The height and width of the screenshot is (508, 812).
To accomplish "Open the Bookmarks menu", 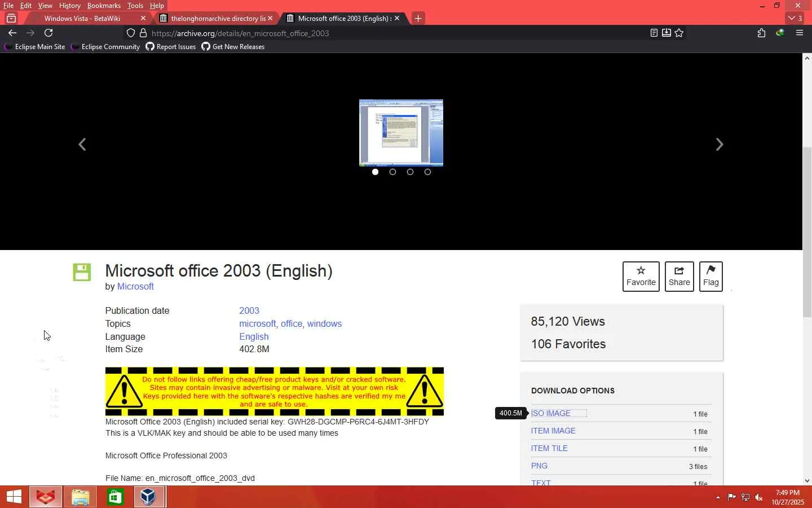I will coord(104,5).
